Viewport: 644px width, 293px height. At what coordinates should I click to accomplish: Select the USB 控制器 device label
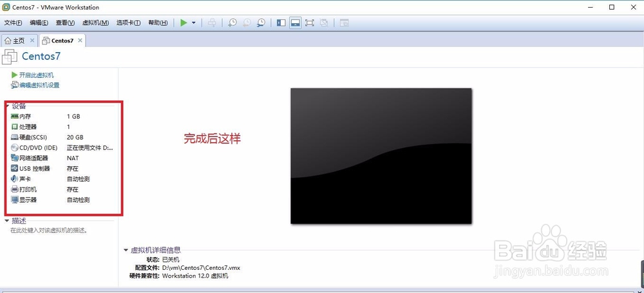point(35,169)
